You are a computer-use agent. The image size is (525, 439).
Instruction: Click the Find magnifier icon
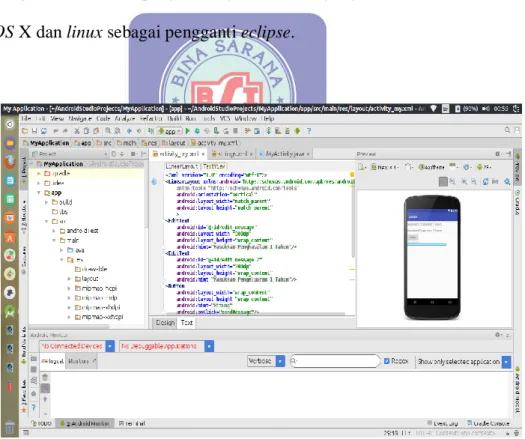[108, 131]
